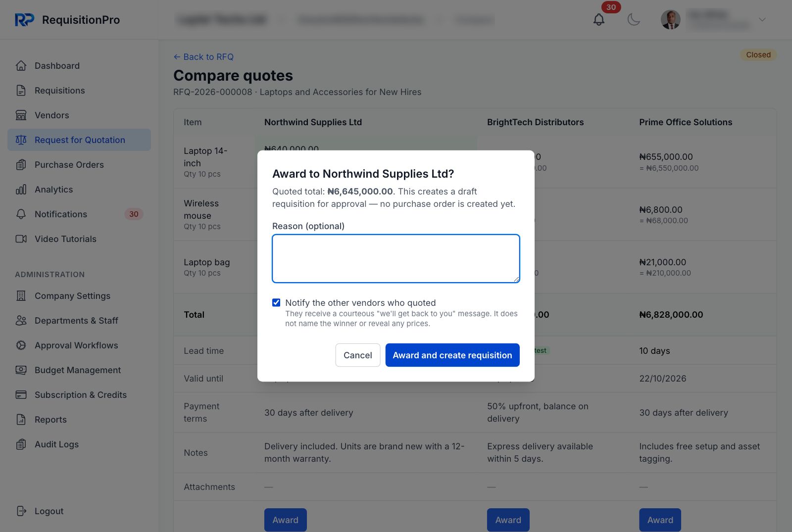Click the Northwind Supplies Ltd column header
The width and height of the screenshot is (792, 532).
tap(313, 122)
